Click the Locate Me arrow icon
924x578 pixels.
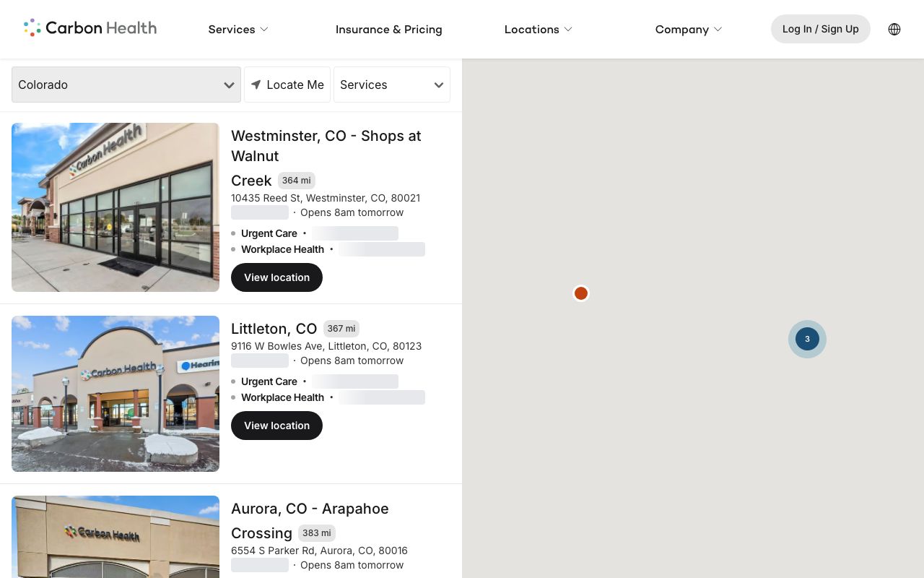(256, 85)
